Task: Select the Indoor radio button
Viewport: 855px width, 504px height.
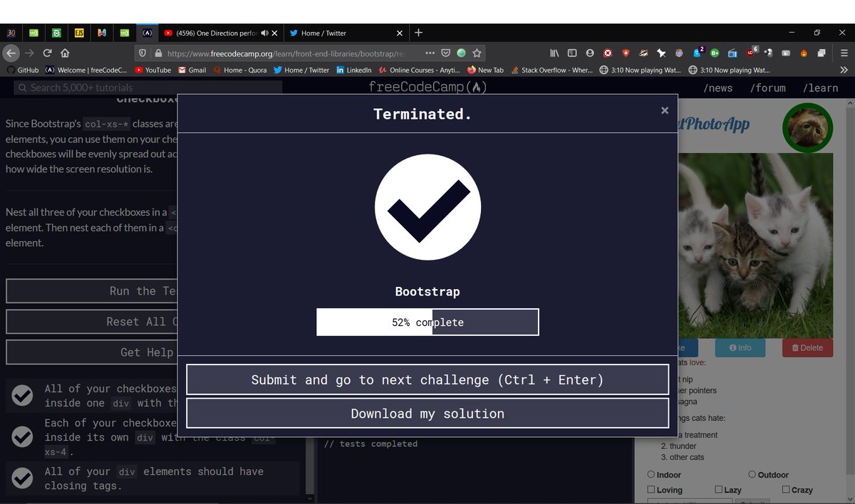Action: tap(651, 474)
